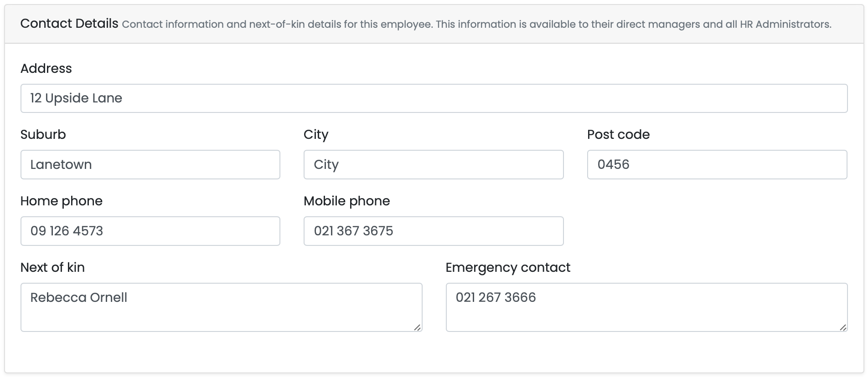Image resolution: width=868 pixels, height=377 pixels.
Task: Focus the Mobile phone input field
Action: coord(433,231)
